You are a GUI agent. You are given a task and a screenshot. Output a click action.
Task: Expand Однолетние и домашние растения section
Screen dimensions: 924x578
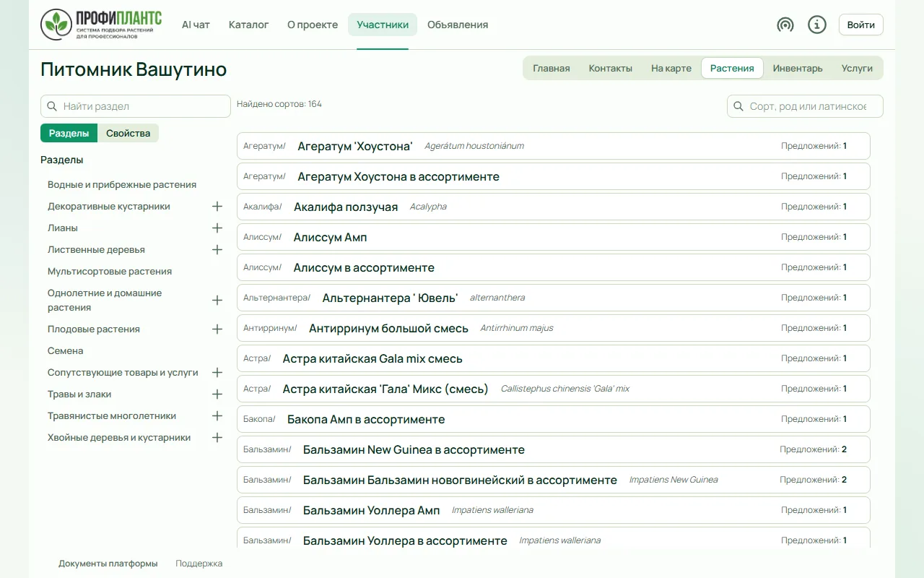[x=217, y=300]
